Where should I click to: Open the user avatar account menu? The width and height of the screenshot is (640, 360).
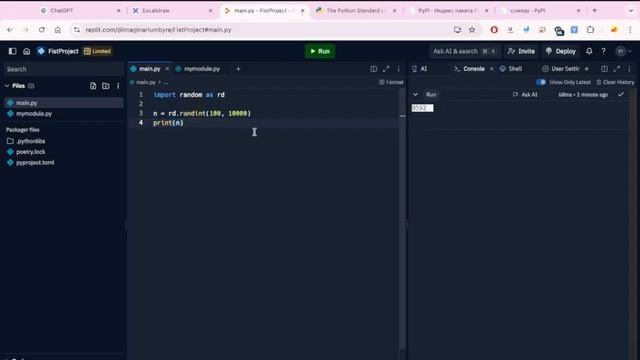tap(621, 51)
